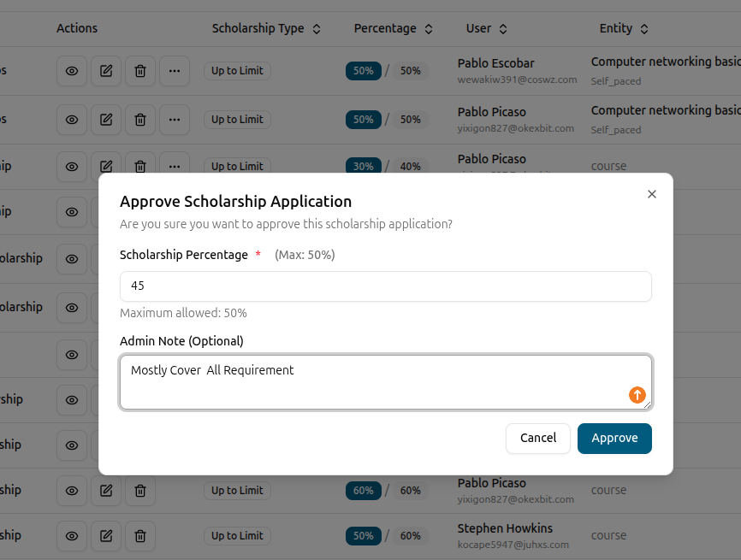This screenshot has width=741, height=560.
Task: Edit the 30% / 40% scholarship row
Action: click(x=106, y=163)
